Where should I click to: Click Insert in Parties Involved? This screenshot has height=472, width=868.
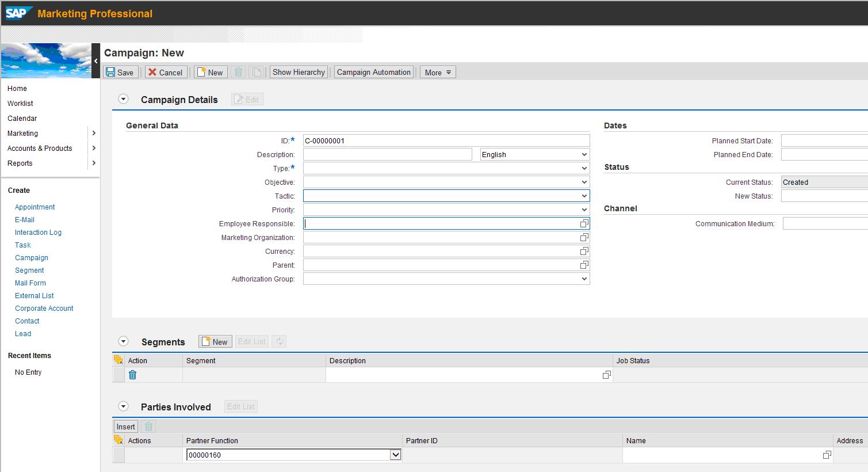tap(126, 427)
